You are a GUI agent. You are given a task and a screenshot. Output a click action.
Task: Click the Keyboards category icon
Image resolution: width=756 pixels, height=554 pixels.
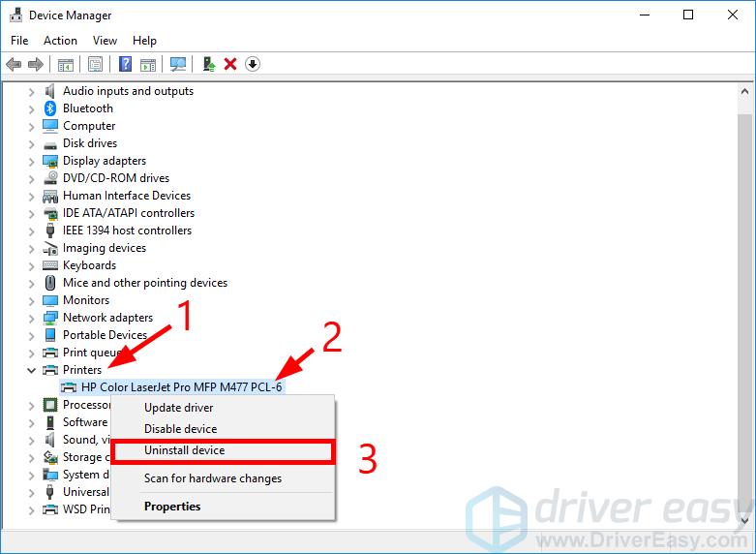pyautogui.click(x=50, y=265)
